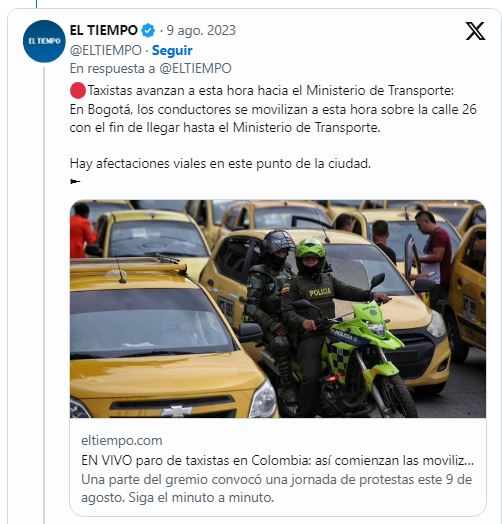Click the card description about 9 de agosto

(x=276, y=489)
